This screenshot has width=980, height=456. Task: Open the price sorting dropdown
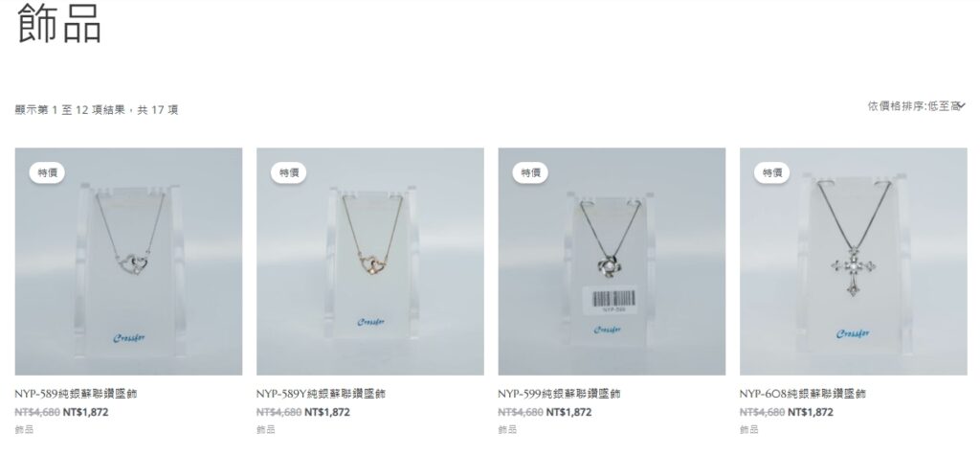(x=916, y=106)
